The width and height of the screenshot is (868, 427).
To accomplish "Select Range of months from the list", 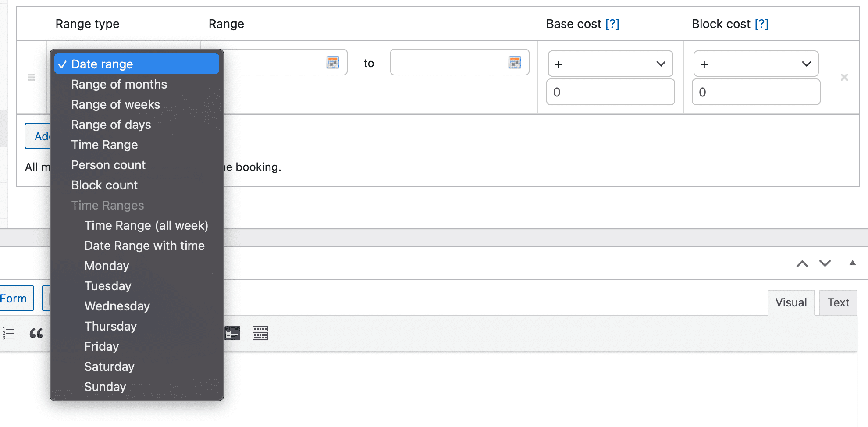I will point(119,84).
